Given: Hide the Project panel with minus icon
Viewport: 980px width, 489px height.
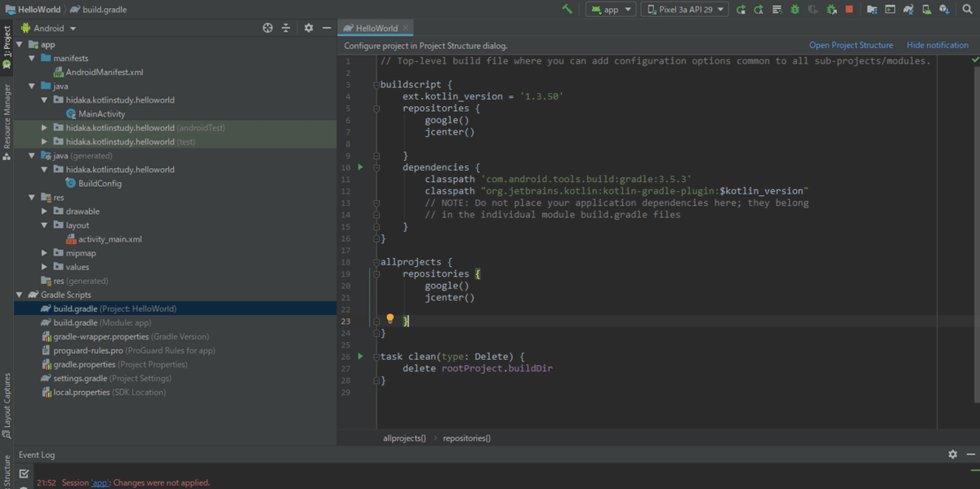Looking at the screenshot, I should 327,28.
